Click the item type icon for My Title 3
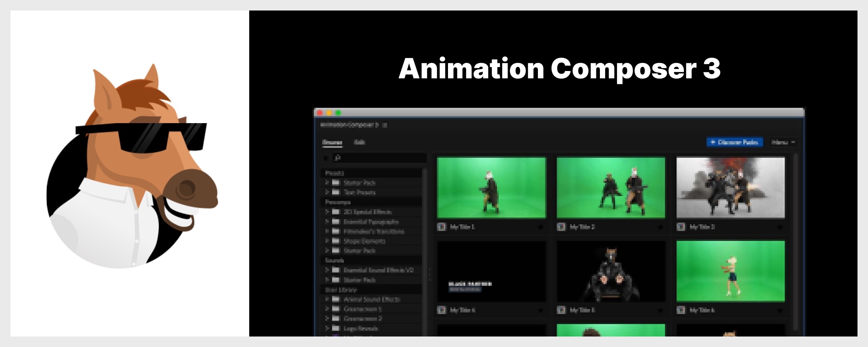Screen dimensions: 868x347 pos(681,227)
